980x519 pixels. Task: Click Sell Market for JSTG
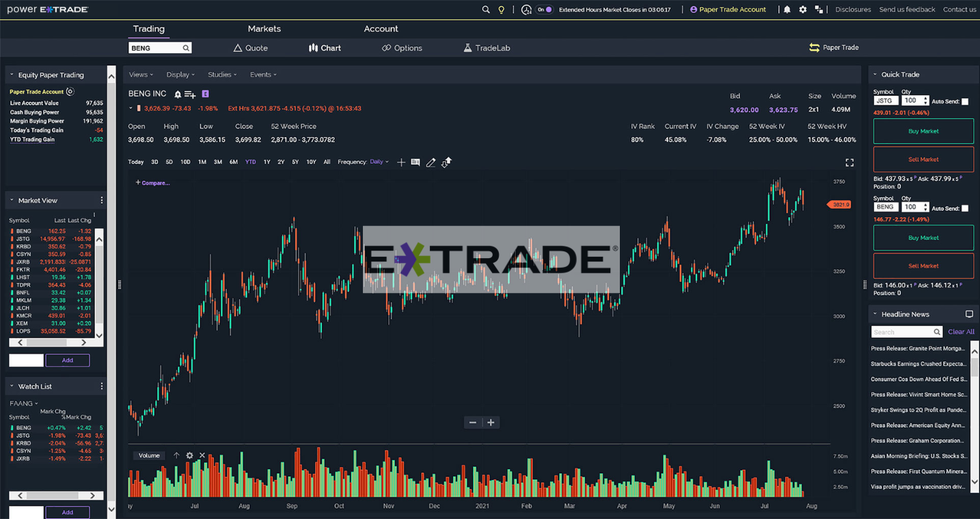[923, 159]
